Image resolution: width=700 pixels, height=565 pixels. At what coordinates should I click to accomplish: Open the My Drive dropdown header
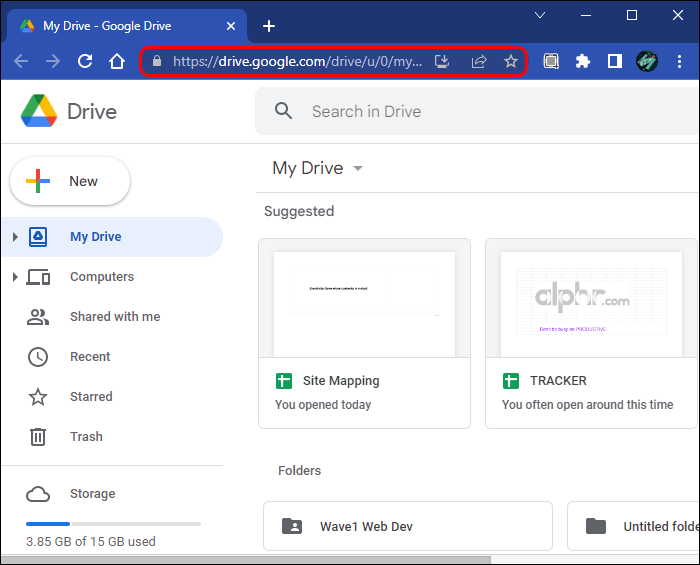[x=317, y=168]
